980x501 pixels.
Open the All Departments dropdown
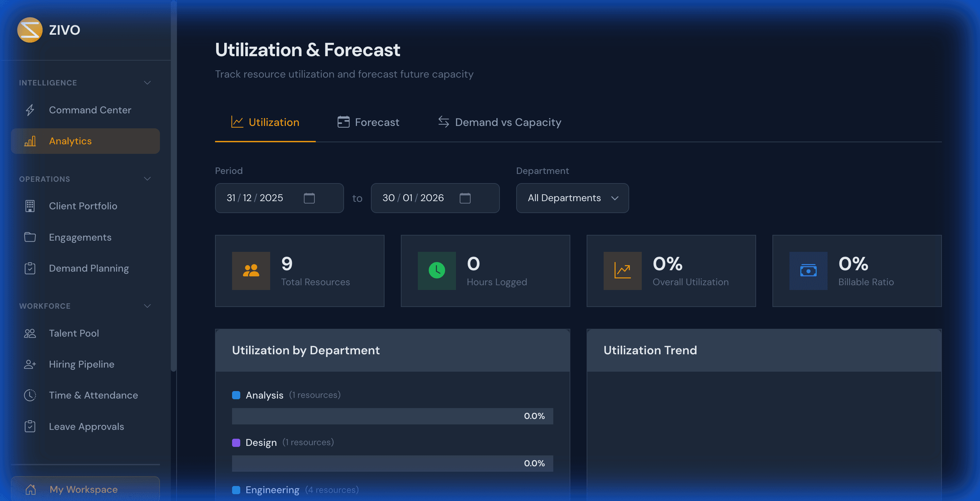pos(572,198)
